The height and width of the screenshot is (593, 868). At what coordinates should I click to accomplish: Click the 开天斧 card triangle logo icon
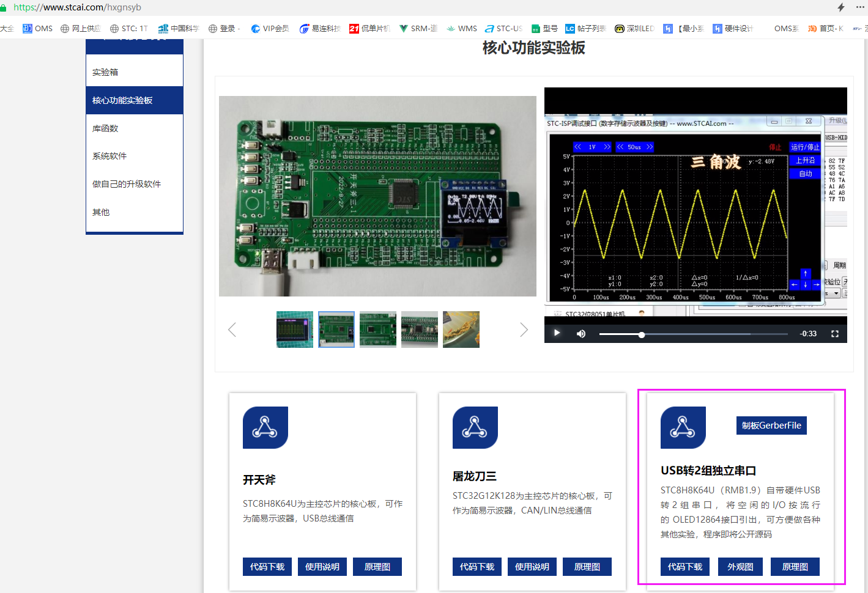click(265, 427)
